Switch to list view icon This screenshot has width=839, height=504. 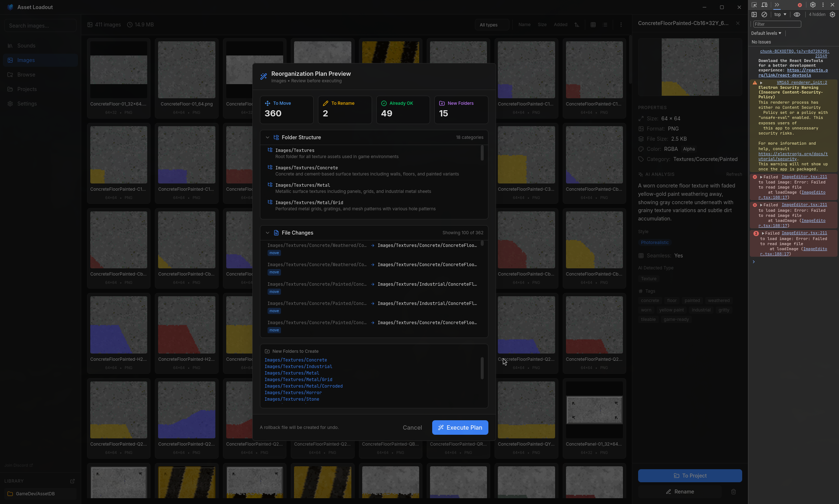tap(605, 25)
